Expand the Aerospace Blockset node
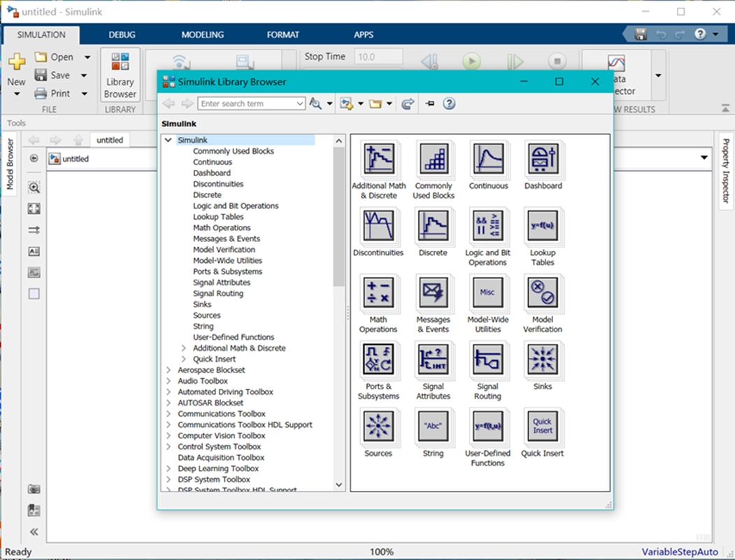The width and height of the screenshot is (735, 560). click(169, 370)
